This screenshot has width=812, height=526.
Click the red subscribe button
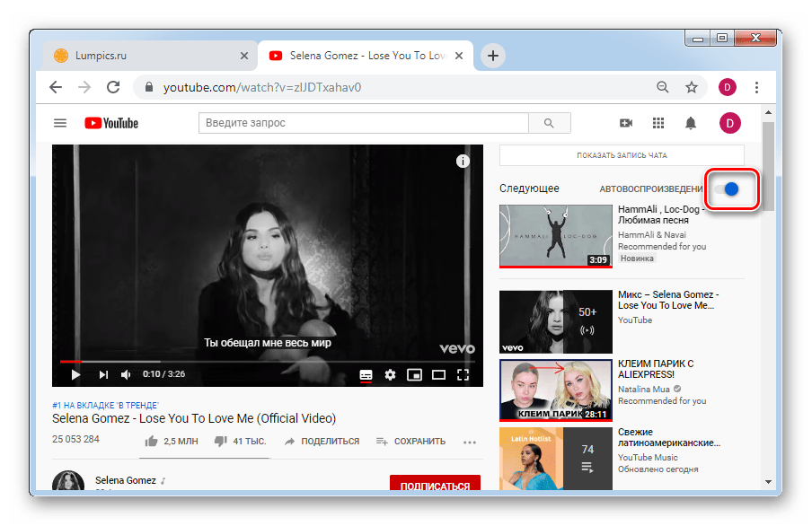point(435,486)
